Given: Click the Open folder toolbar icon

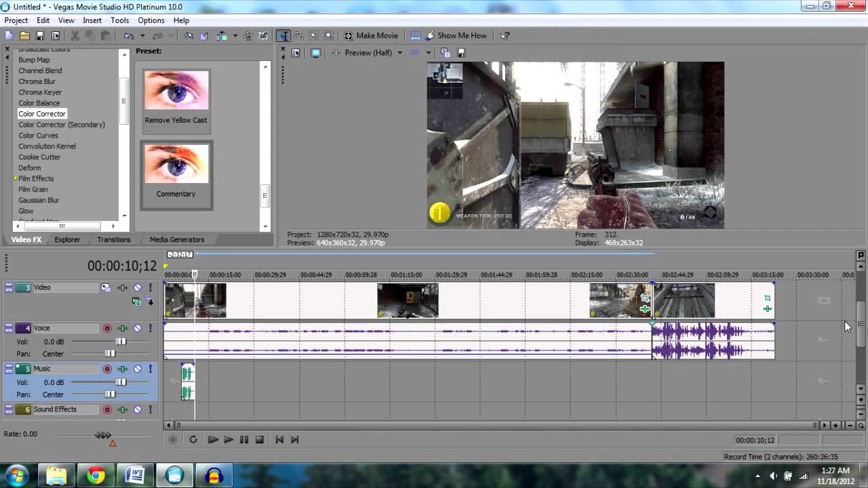Looking at the screenshot, I should pyautogui.click(x=24, y=36).
